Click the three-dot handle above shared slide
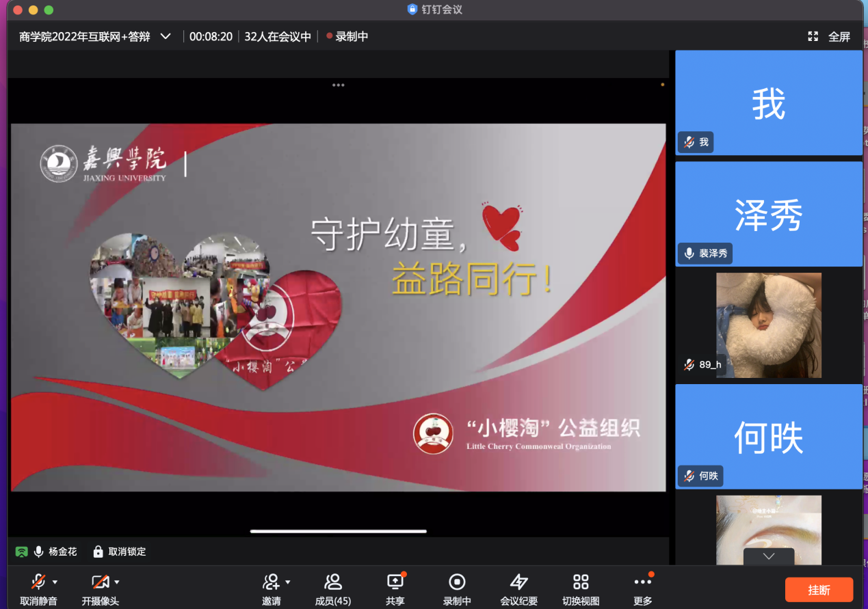 [x=338, y=85]
